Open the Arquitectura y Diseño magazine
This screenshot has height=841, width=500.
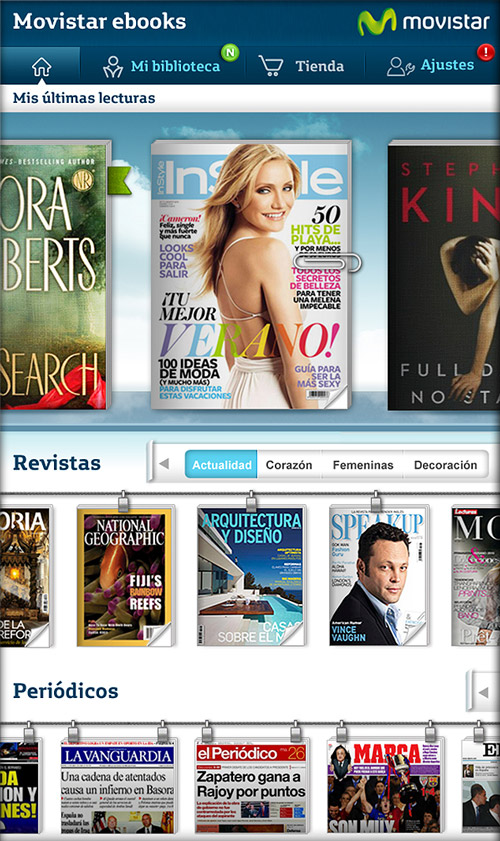(251, 576)
